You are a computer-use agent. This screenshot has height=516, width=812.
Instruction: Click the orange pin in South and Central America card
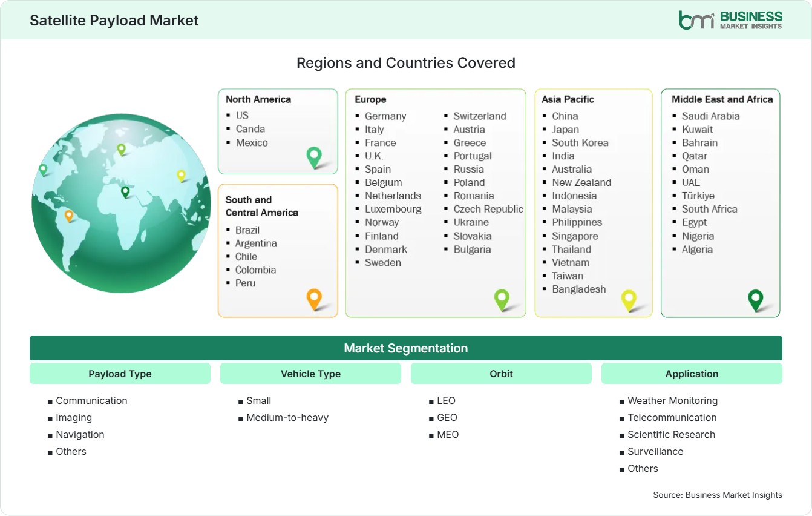point(314,299)
